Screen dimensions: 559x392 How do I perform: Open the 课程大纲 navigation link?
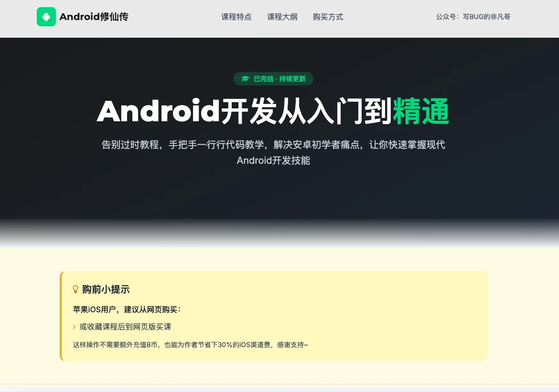(282, 17)
